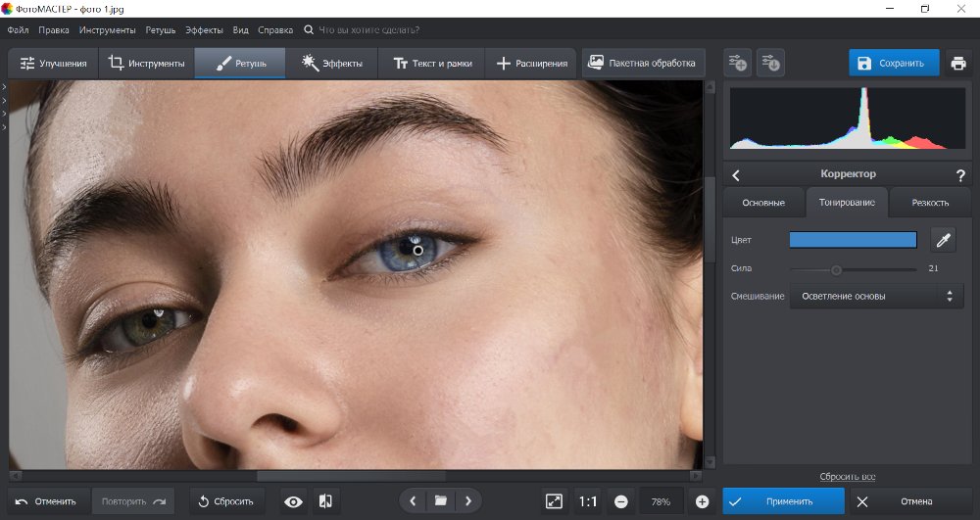980x520 pixels.
Task: Toggle 1:1 actual size view
Action: pyautogui.click(x=588, y=501)
